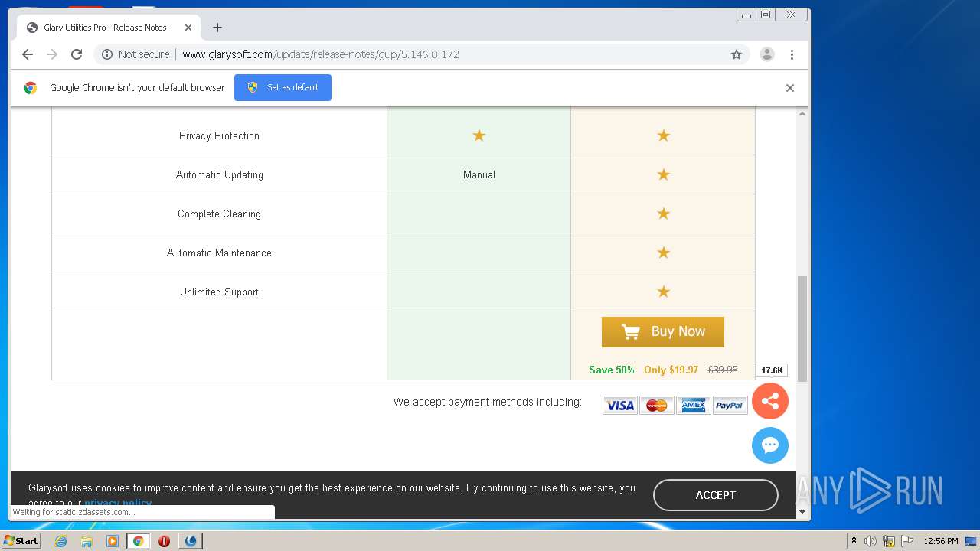Click the AMEX payment logo
Viewport: 980px width, 551px height.
point(694,406)
